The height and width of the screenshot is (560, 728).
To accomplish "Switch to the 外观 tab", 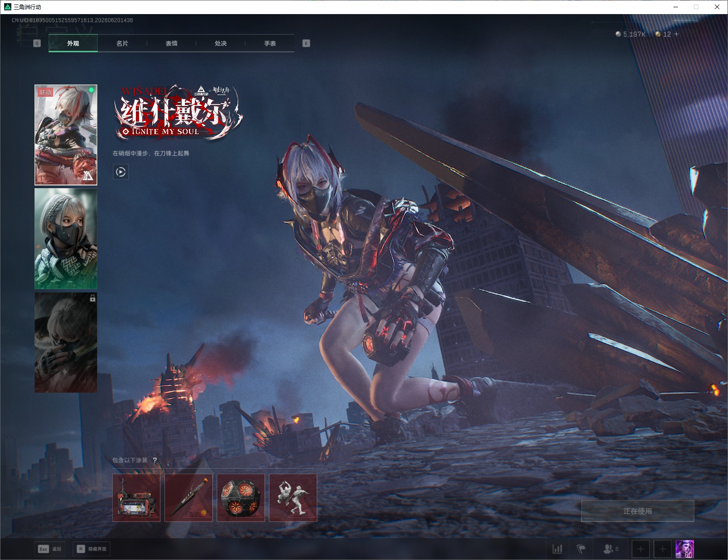I will pyautogui.click(x=73, y=43).
